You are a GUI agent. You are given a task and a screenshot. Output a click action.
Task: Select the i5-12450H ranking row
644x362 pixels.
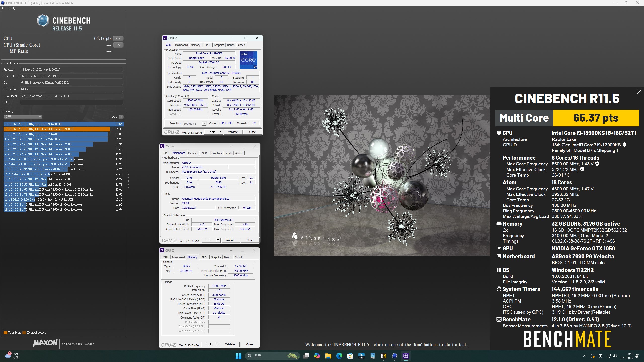pos(63,200)
